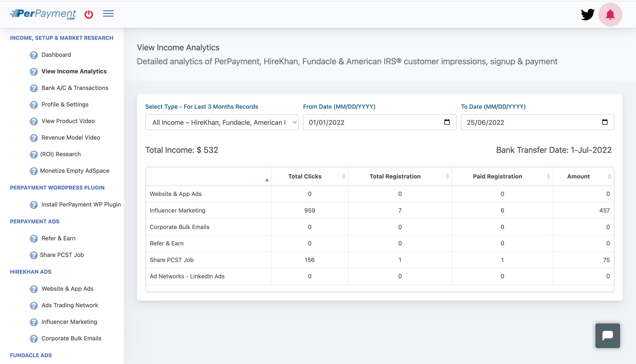Screen dimensions: 636x364
Task: Open Profile & Settings page
Action: click(65, 104)
